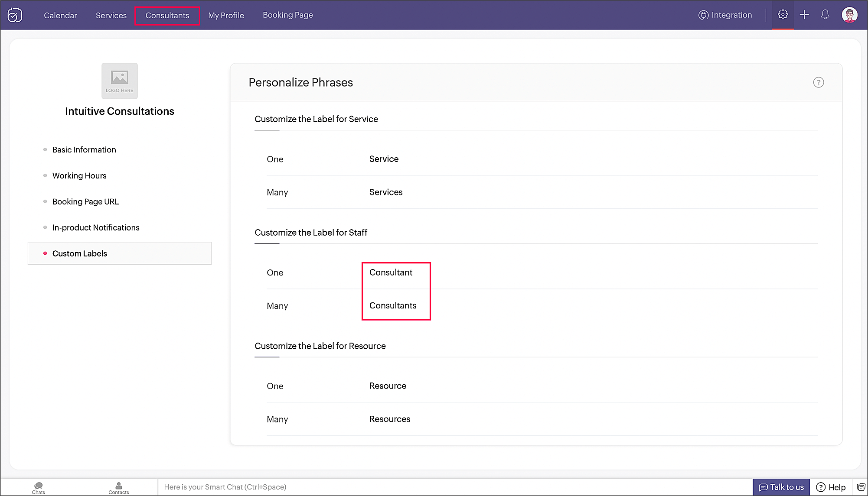Open the settings gear icon
The height and width of the screenshot is (496, 868).
(783, 15)
